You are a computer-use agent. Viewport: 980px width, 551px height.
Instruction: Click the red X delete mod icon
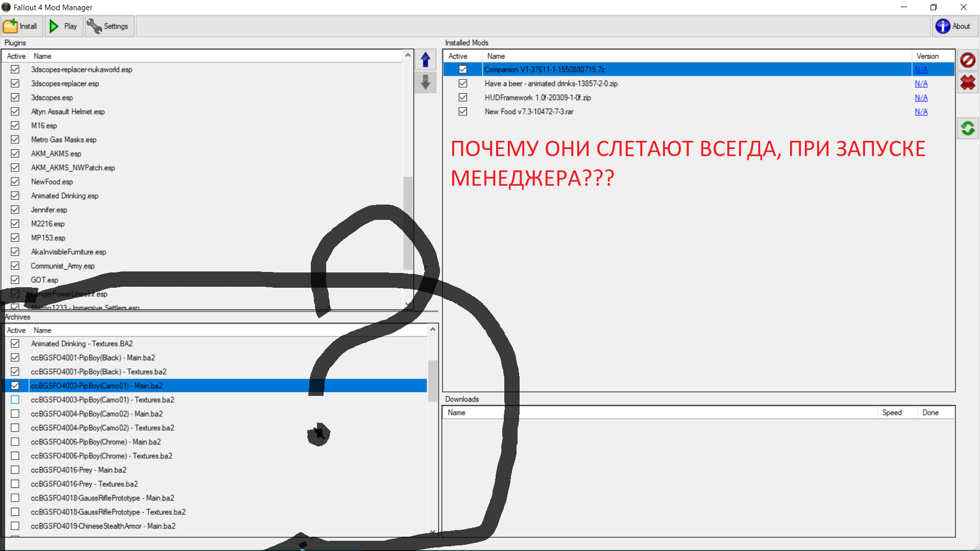[x=967, y=83]
